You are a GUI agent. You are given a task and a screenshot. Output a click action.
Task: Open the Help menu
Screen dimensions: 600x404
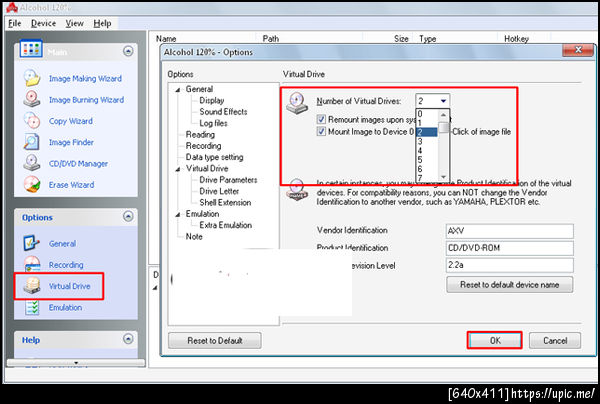[x=102, y=23]
